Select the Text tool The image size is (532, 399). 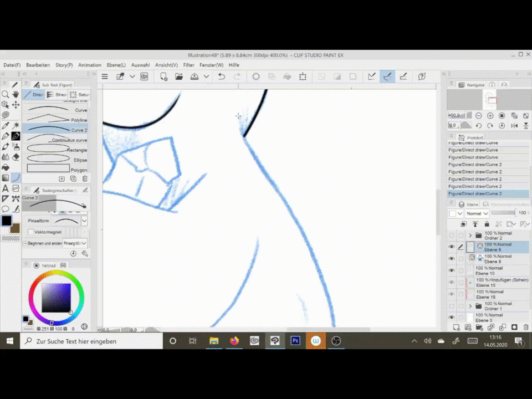6,188
